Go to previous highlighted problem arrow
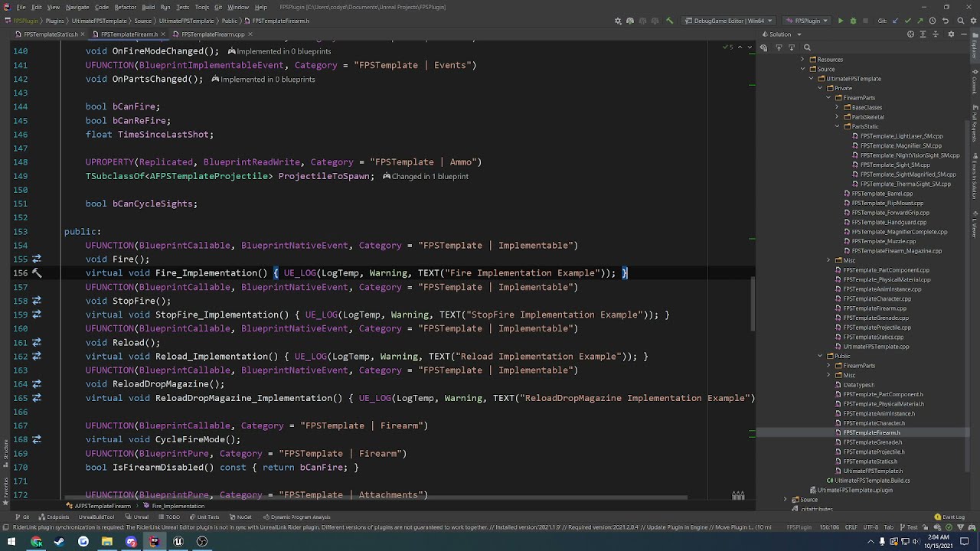This screenshot has height=551, width=980. 740,47
